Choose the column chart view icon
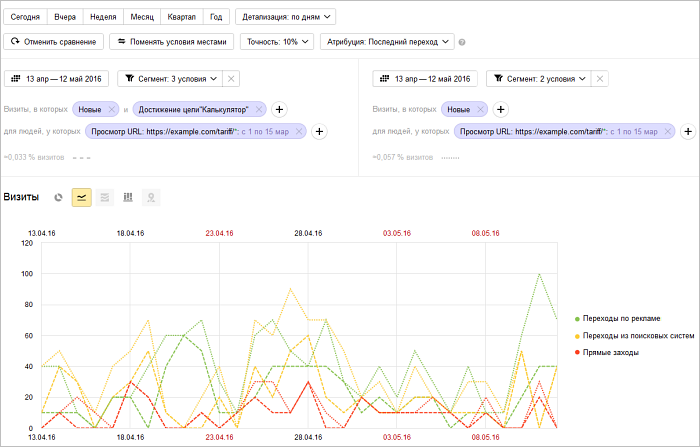 point(128,198)
